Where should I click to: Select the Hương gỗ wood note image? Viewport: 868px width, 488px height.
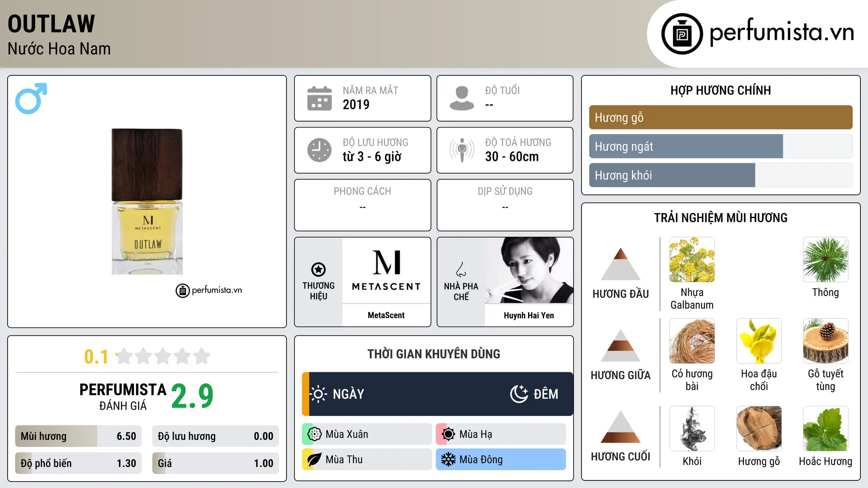point(759,429)
